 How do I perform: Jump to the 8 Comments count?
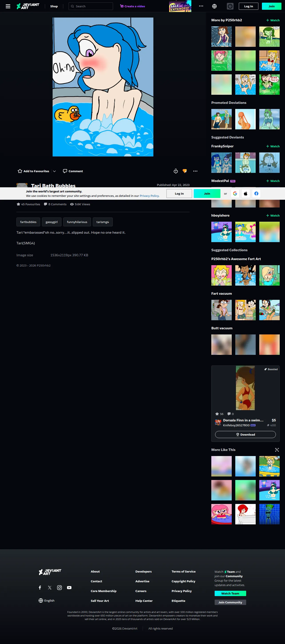tap(55, 204)
